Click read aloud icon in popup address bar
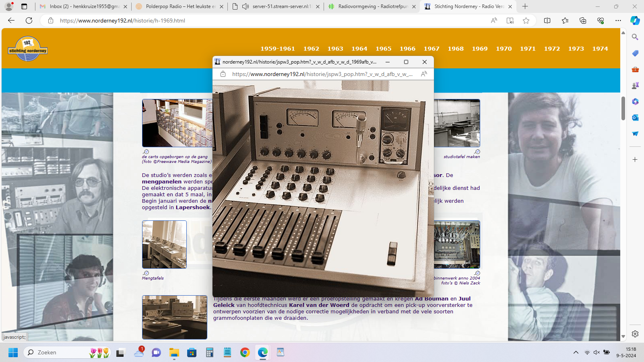This screenshot has height=362, width=644. [x=424, y=74]
